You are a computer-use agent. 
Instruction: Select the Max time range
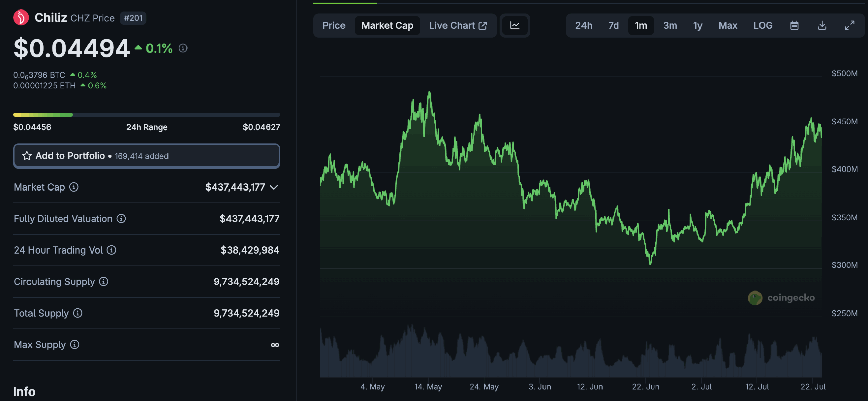pos(728,25)
